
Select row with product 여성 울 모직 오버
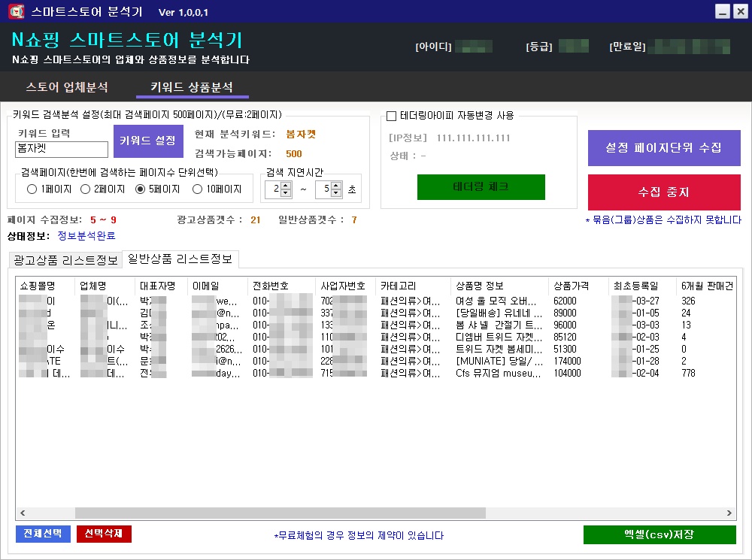point(375,301)
